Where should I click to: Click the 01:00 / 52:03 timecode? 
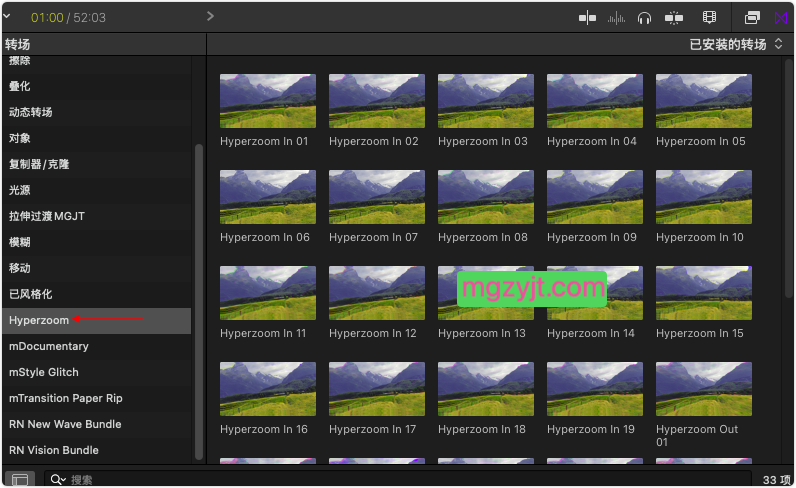[68, 18]
